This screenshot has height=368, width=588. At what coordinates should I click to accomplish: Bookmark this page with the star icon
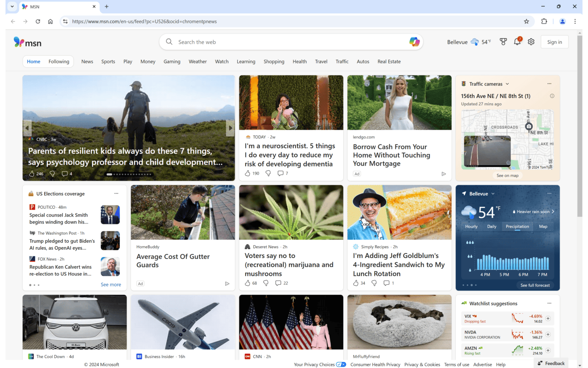click(x=526, y=21)
